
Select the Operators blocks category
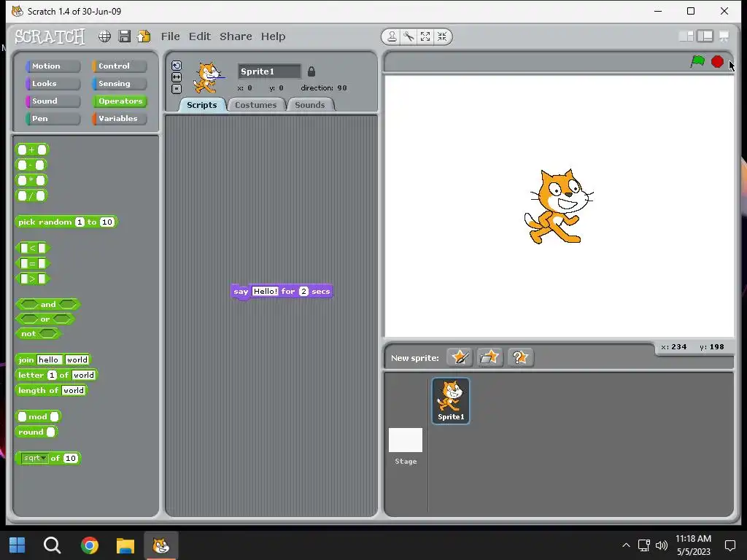point(120,101)
